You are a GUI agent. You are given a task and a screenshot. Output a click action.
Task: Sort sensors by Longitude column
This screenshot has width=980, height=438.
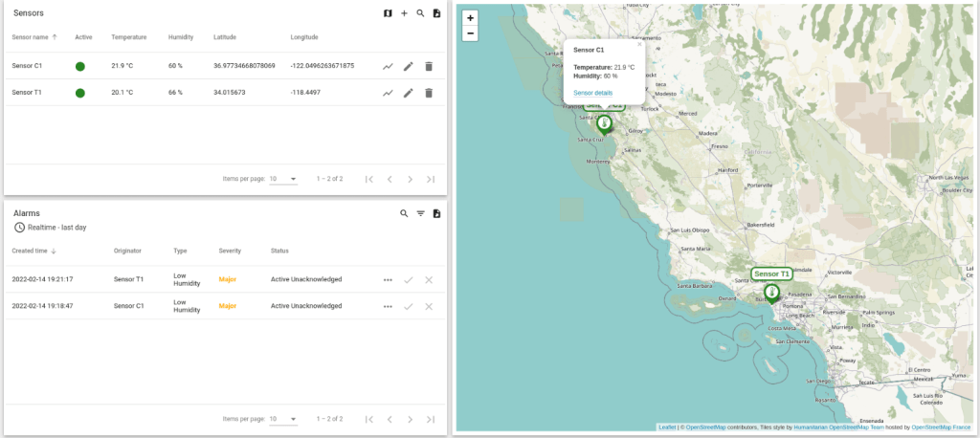[304, 37]
